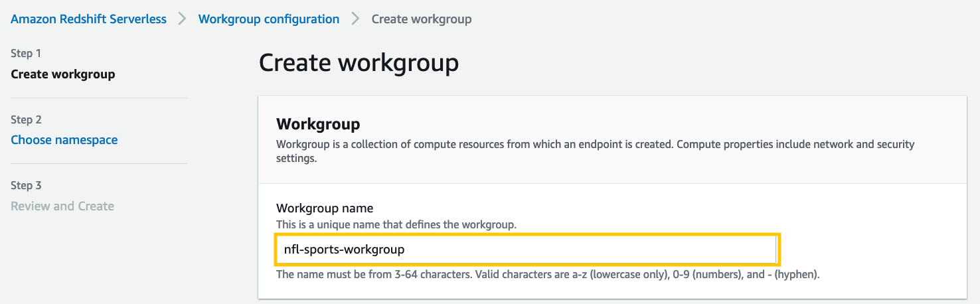This screenshot has height=304, width=980.
Task: Focus the Workgroup name input field
Action: tap(527, 250)
